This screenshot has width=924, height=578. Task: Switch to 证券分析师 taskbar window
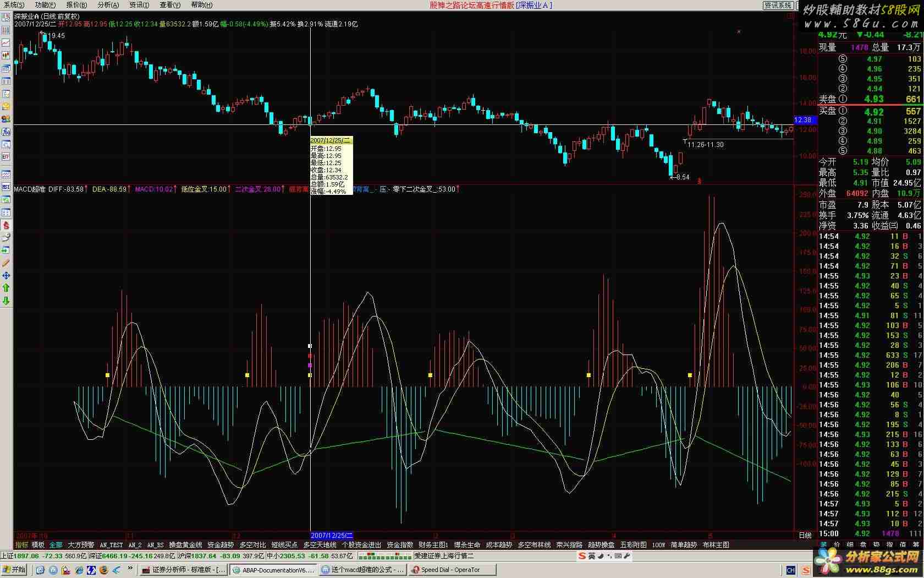coord(183,570)
